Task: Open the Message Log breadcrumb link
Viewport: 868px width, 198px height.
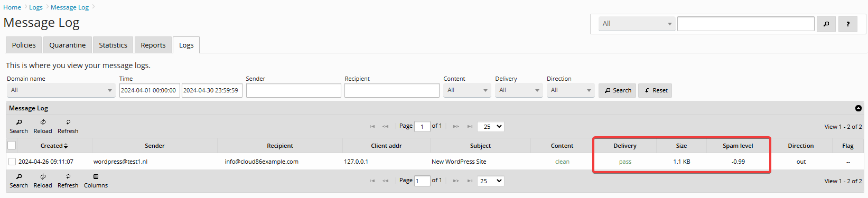Action: [70, 7]
